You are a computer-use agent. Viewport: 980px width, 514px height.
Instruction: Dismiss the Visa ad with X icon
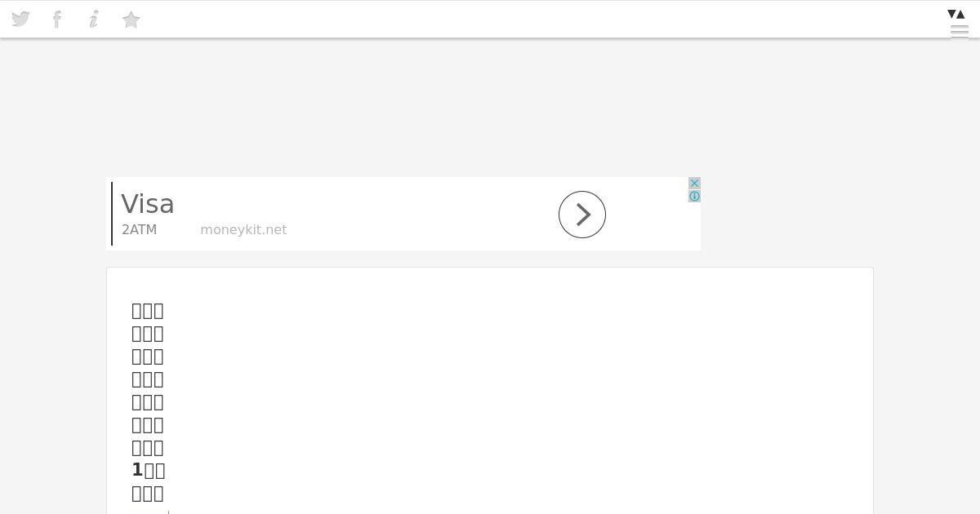pyautogui.click(x=694, y=184)
